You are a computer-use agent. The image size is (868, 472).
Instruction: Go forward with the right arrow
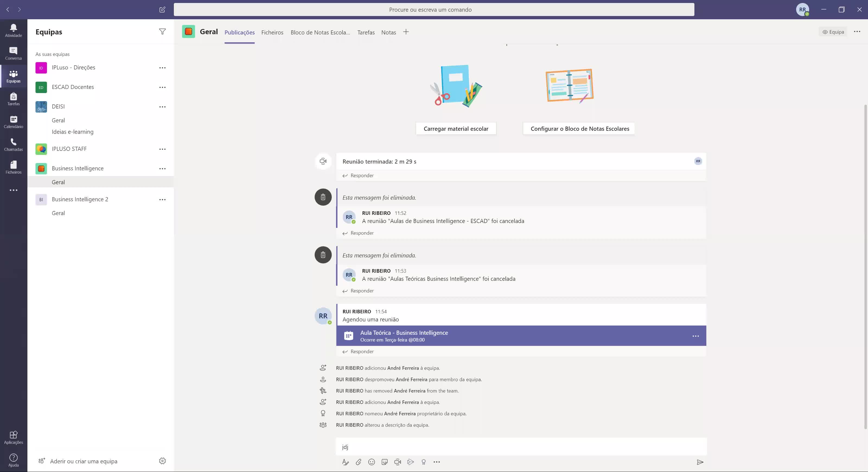point(19,9)
